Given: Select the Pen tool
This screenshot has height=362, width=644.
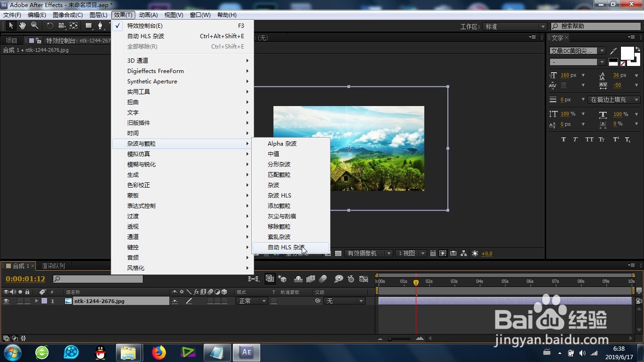Looking at the screenshot, I should (x=100, y=26).
